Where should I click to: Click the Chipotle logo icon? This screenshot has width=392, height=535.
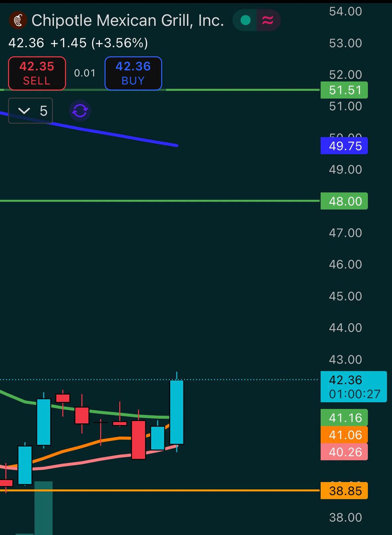point(18,21)
